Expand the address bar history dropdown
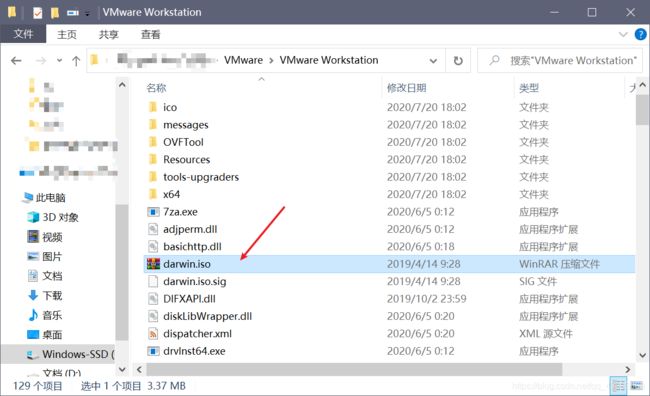This screenshot has height=396, width=650. (x=433, y=61)
